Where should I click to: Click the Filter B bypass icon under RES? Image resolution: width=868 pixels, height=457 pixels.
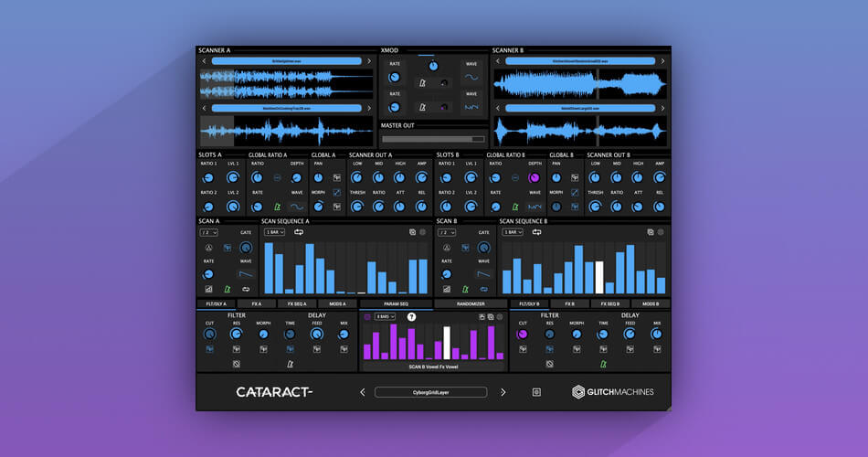pyautogui.click(x=550, y=364)
